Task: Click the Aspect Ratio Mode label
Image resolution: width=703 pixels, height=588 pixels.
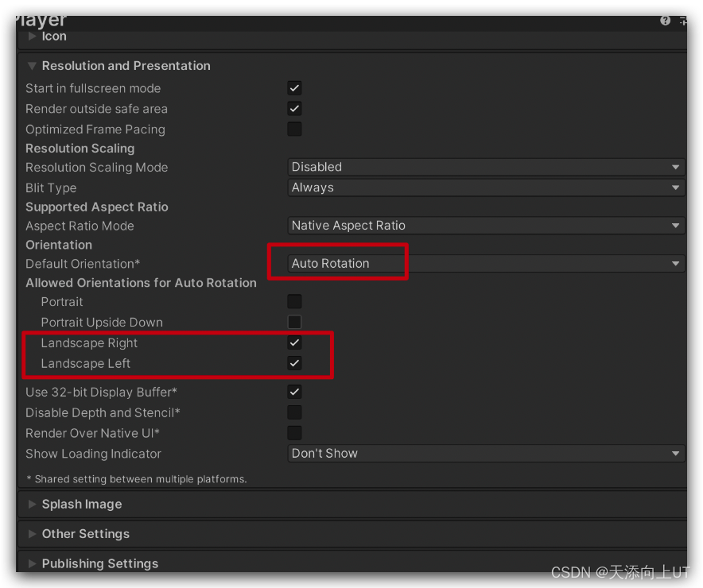Action: pos(80,226)
